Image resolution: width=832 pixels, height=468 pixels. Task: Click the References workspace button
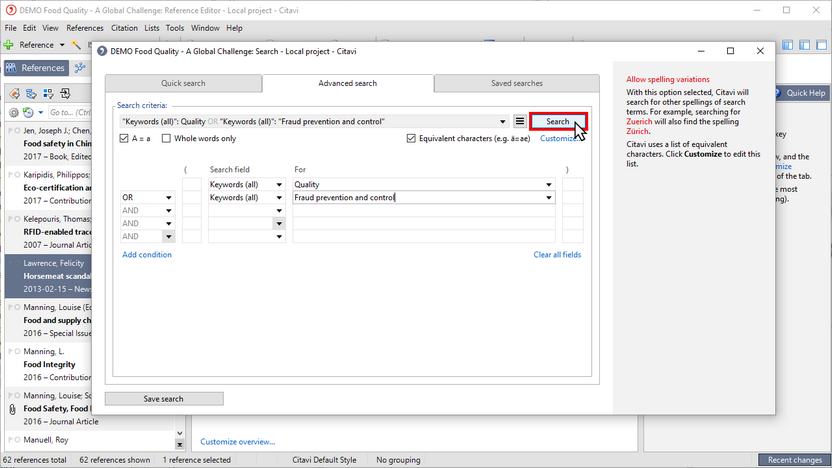click(36, 68)
